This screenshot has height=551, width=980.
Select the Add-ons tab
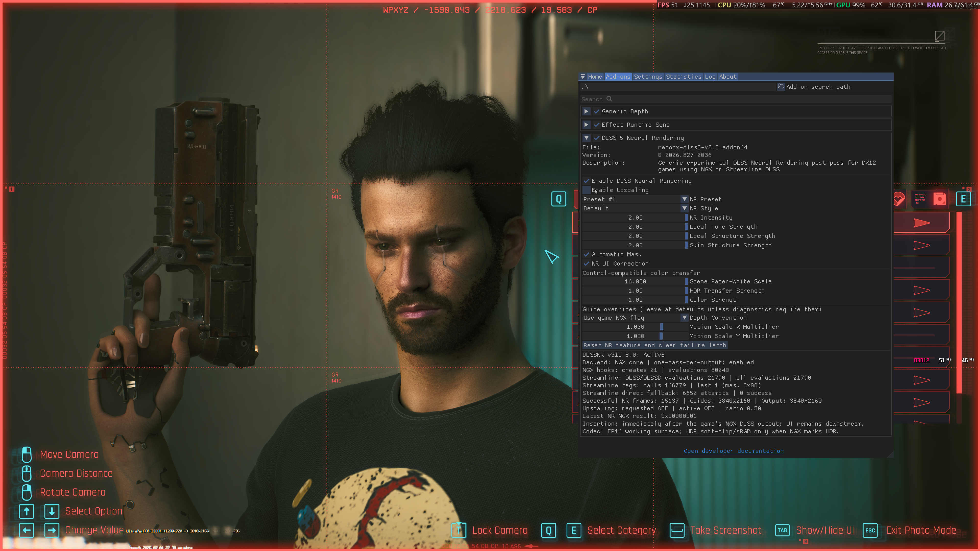(x=618, y=77)
